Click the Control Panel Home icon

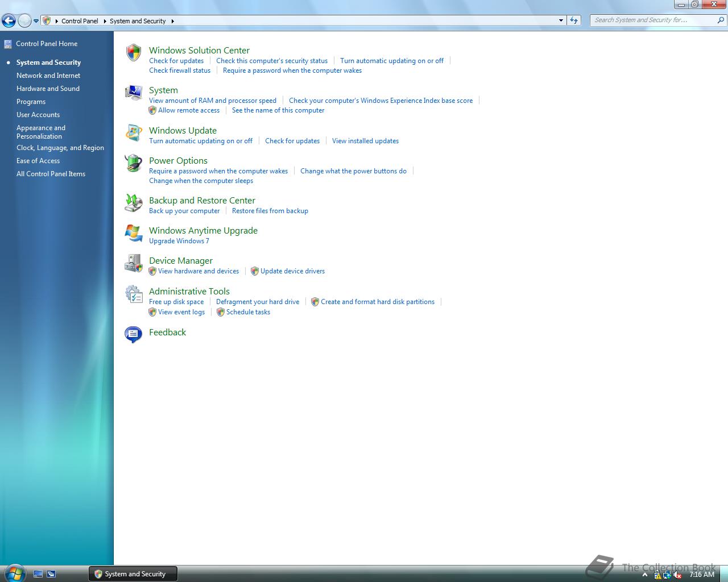click(x=8, y=44)
